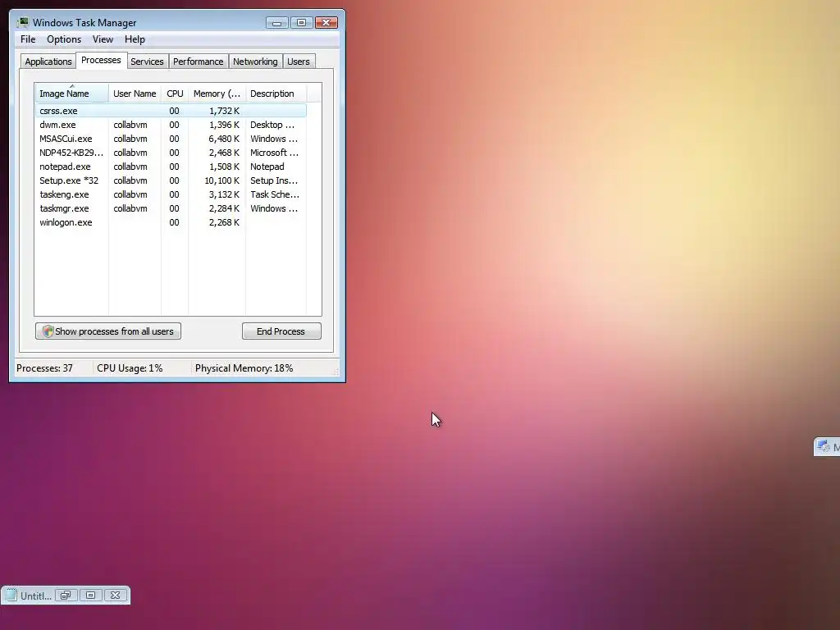The image size is (840, 630).
Task: Switch to the Users tab
Action: (x=299, y=62)
